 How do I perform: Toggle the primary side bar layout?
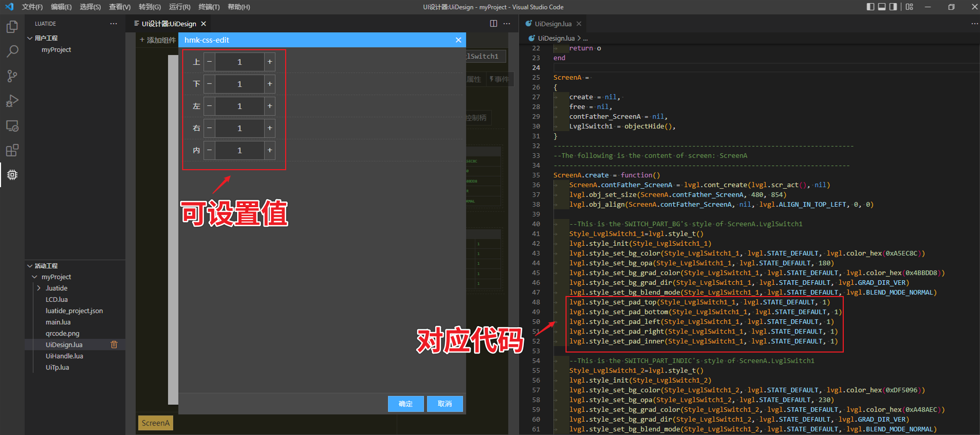870,7
